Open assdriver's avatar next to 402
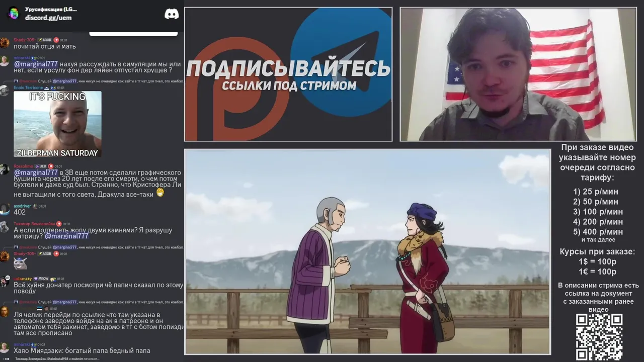This screenshot has width=644, height=362. coord(5,209)
